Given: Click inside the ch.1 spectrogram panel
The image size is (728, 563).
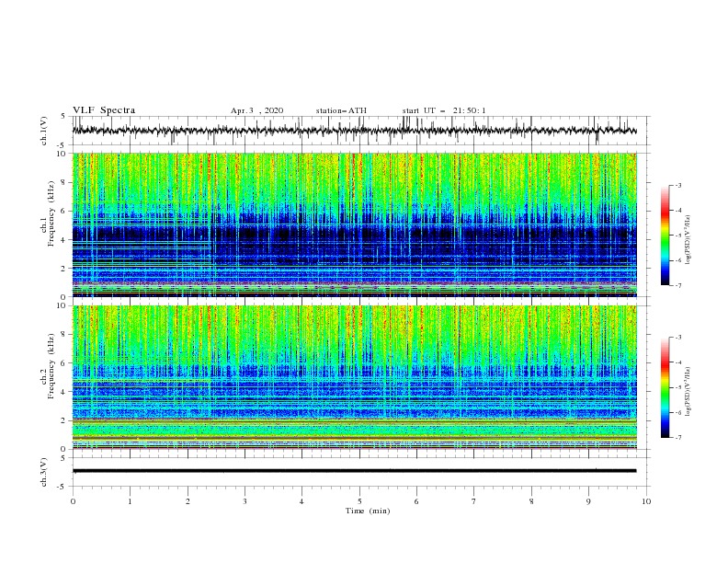Looking at the screenshot, I should tap(355, 224).
